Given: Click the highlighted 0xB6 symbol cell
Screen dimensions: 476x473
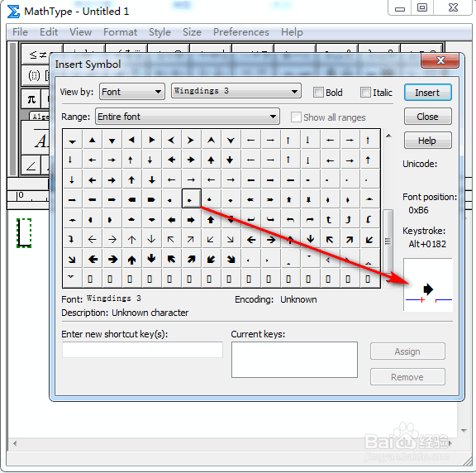Looking at the screenshot, I should click(191, 199).
